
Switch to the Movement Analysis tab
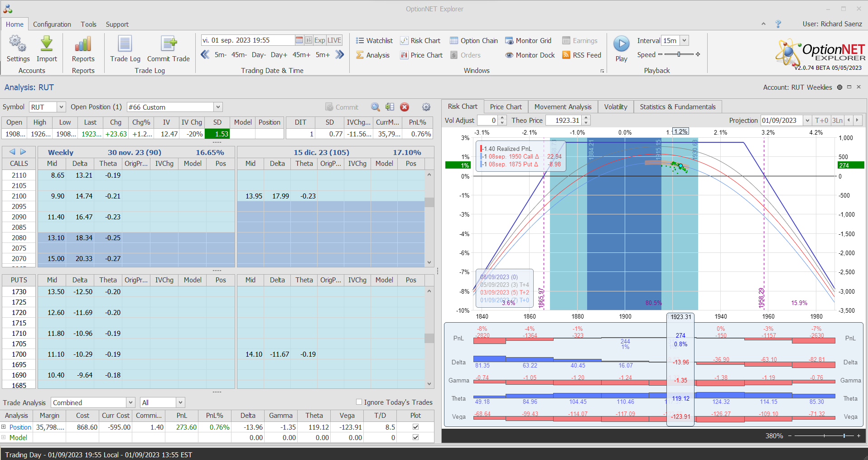pos(563,107)
